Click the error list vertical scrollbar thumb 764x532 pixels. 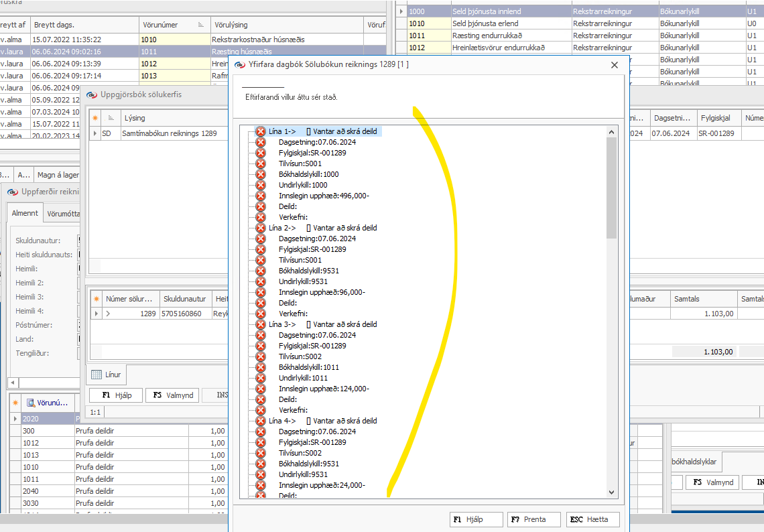[x=611, y=188]
